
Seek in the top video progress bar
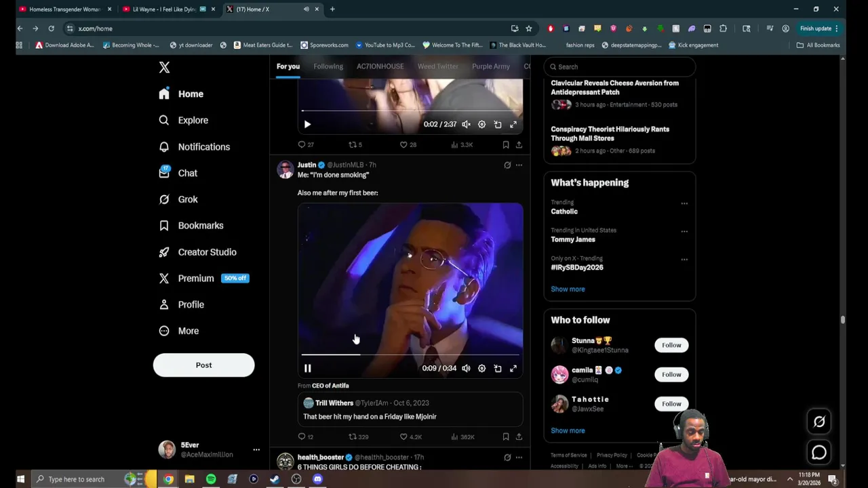coord(410,110)
